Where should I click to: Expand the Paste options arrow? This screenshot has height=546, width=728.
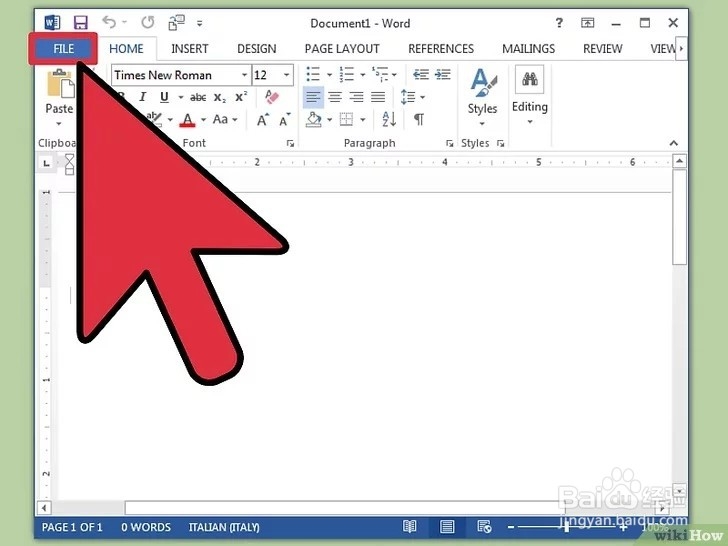point(59,124)
